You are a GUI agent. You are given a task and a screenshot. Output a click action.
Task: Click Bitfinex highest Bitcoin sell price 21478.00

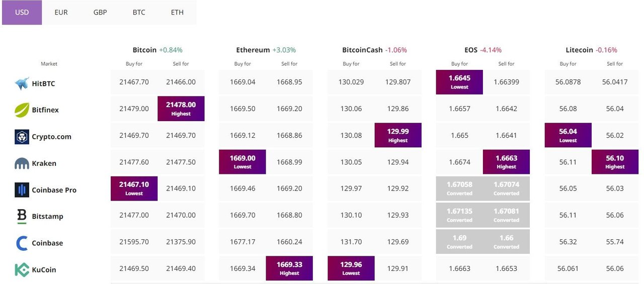click(181, 109)
